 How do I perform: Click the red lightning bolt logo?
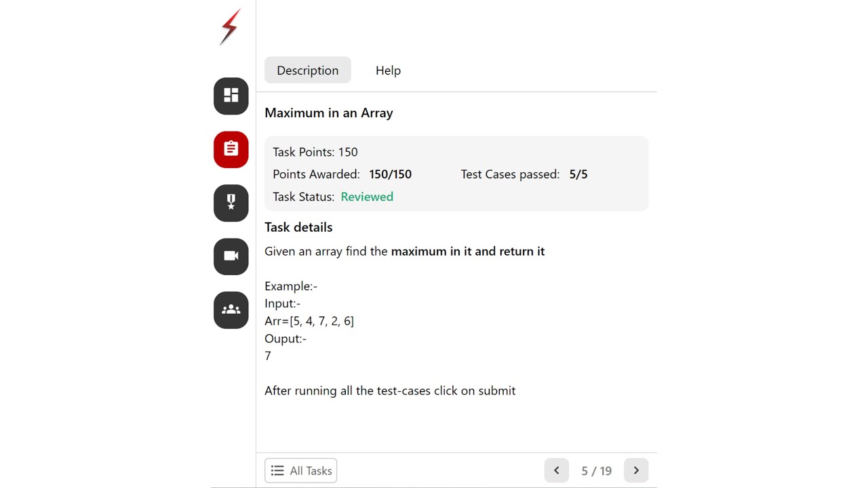[231, 27]
